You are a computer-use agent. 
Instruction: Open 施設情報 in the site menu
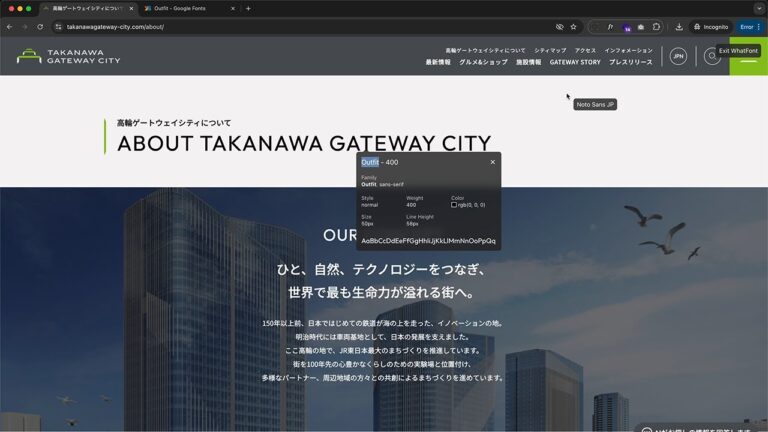click(x=528, y=62)
